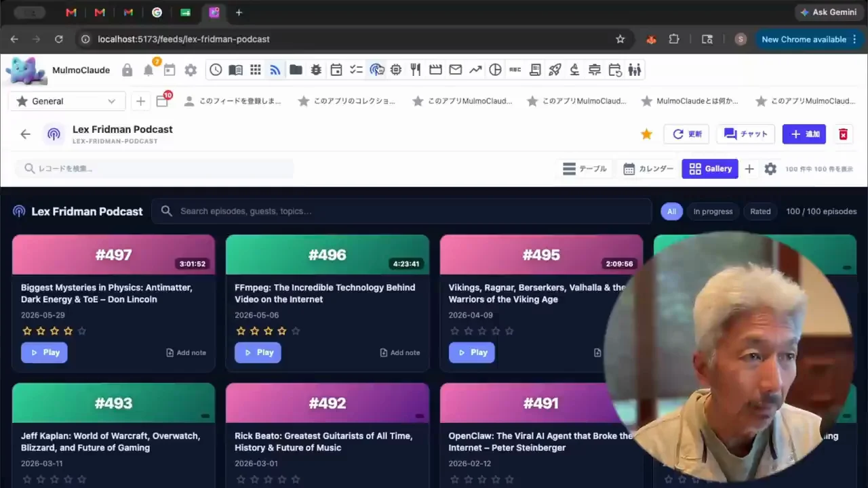Click the red trash delete icon
The height and width of the screenshot is (488, 868).
pos(843,134)
